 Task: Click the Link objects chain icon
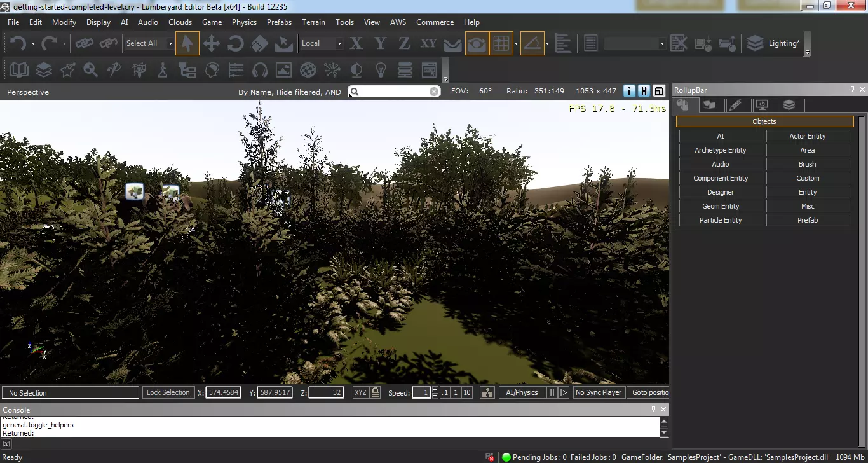[x=84, y=43]
